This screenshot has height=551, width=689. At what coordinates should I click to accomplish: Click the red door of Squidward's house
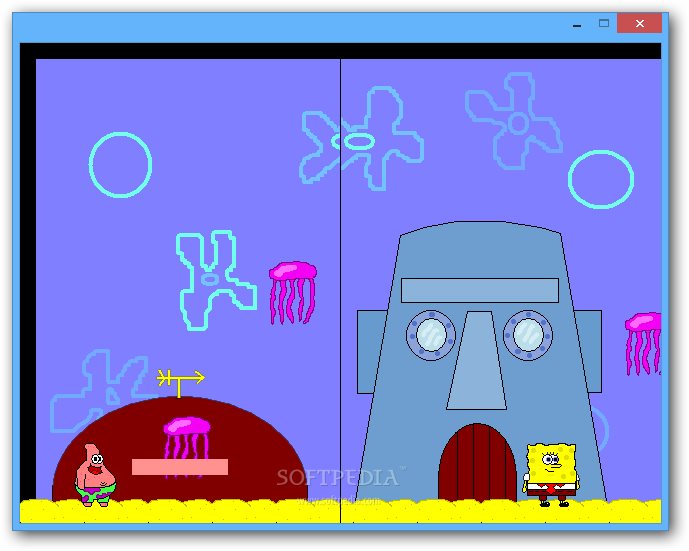(x=477, y=462)
